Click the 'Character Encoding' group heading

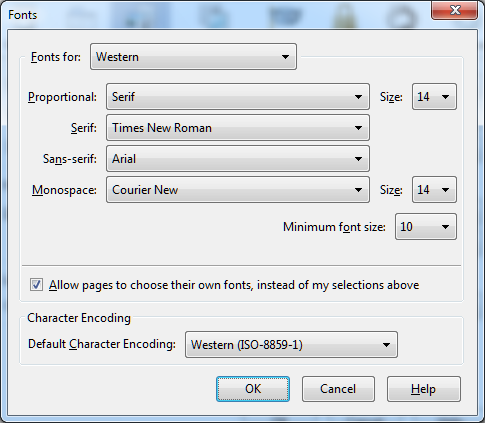79,318
